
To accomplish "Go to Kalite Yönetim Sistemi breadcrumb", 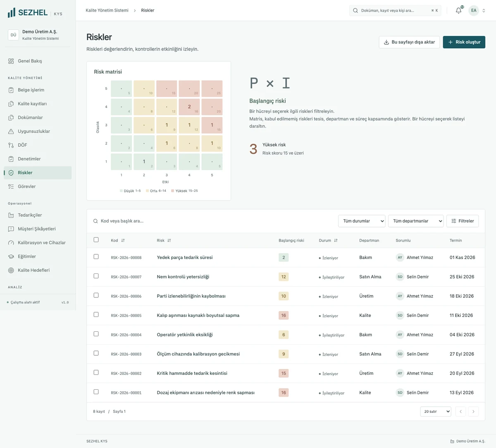I will click(107, 10).
